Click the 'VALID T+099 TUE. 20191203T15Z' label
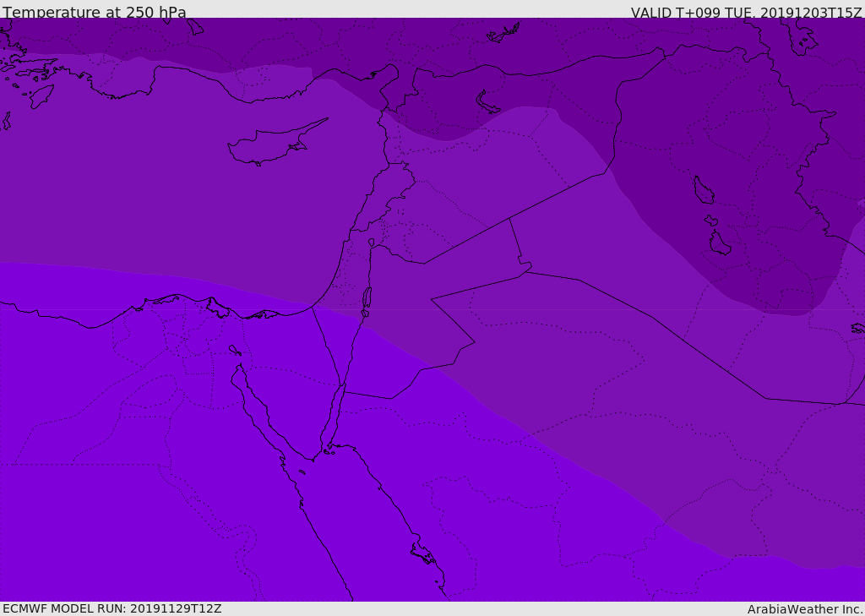 point(747,12)
